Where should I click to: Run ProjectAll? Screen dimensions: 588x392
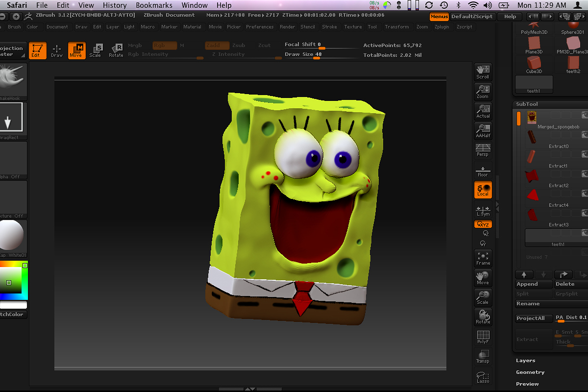[534, 318]
